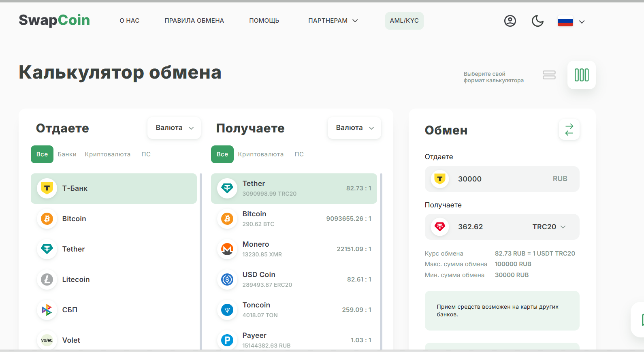Filter Отдаете by ПС
This screenshot has height=352, width=644.
(x=146, y=154)
